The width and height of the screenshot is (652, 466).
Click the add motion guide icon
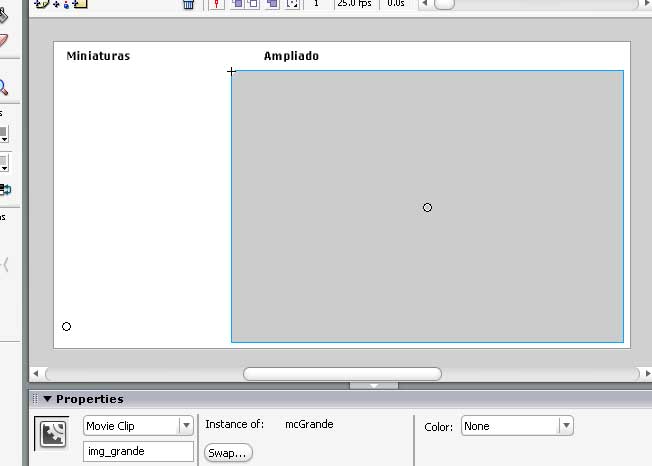[x=60, y=4]
